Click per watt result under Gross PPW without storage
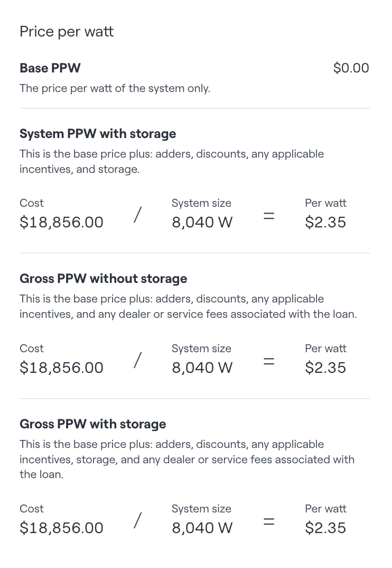This screenshot has width=392, height=568. pyautogui.click(x=325, y=368)
